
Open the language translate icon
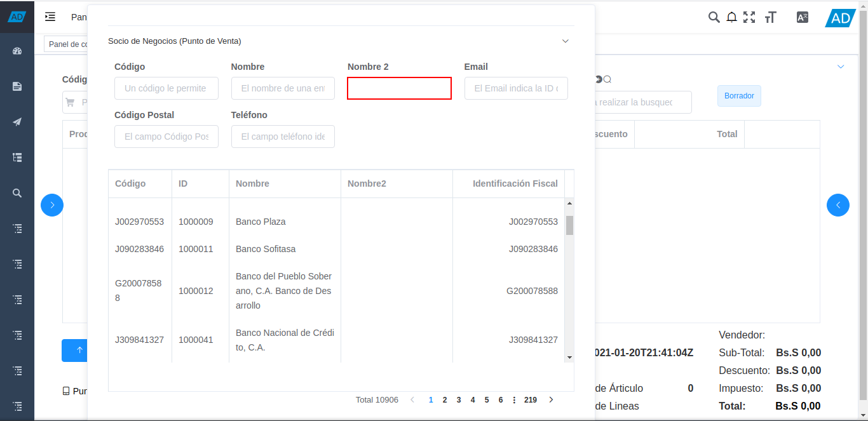(803, 17)
